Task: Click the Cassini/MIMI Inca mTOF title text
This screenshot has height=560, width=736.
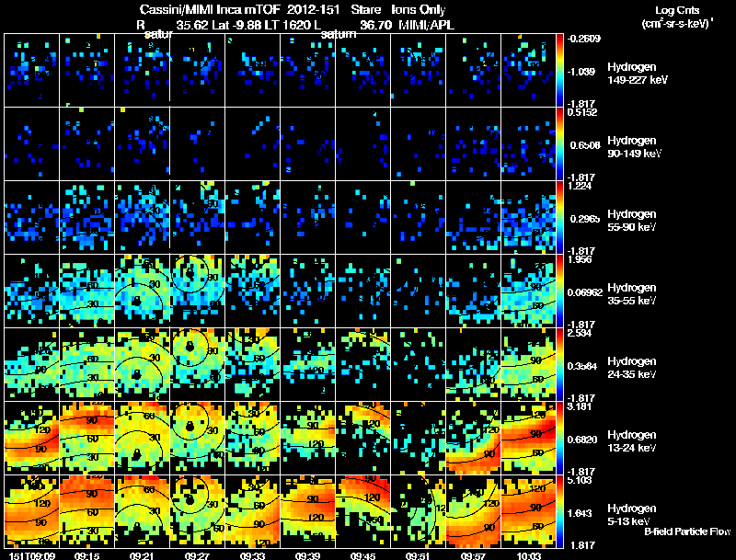Action: click(210, 10)
